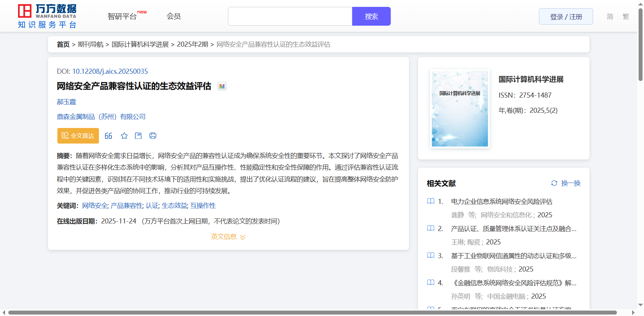Switch to simplified Chinese (简)
The height and width of the screenshot is (316, 644).
(x=610, y=17)
